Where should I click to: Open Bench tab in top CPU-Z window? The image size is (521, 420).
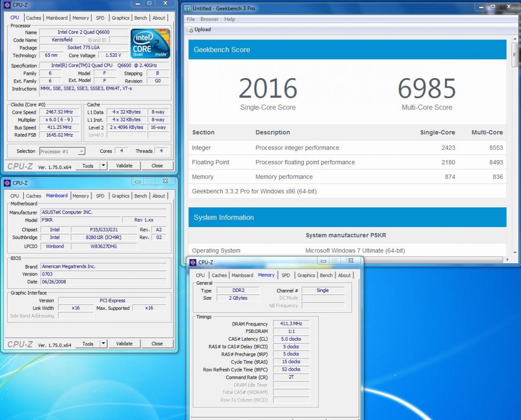[141, 18]
